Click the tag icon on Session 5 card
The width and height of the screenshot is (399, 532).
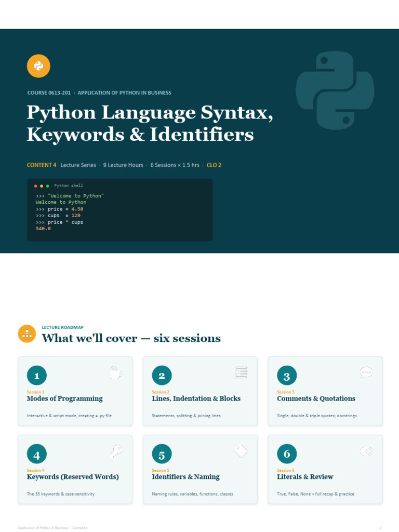tap(241, 451)
